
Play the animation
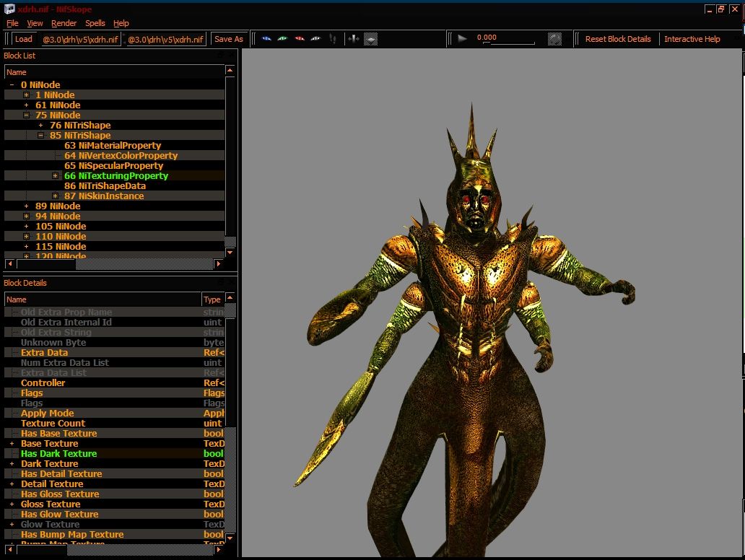point(462,39)
